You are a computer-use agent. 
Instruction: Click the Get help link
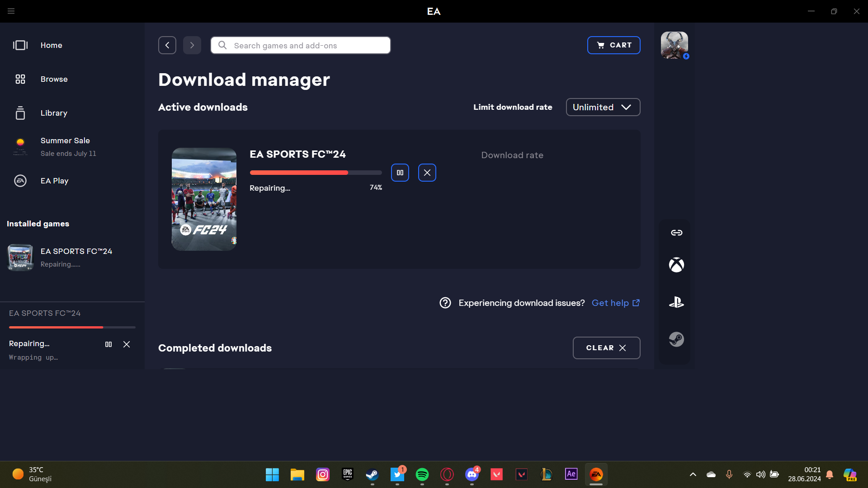[x=615, y=303]
